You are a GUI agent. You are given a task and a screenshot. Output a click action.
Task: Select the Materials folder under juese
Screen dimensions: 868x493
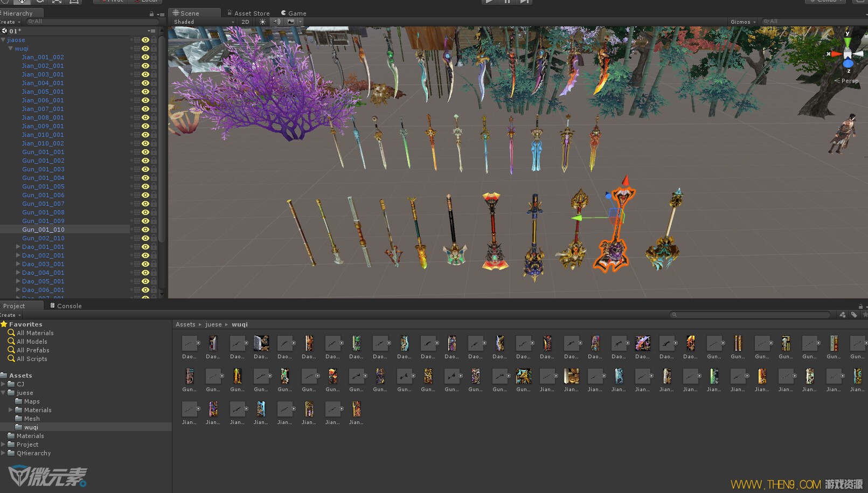37,410
